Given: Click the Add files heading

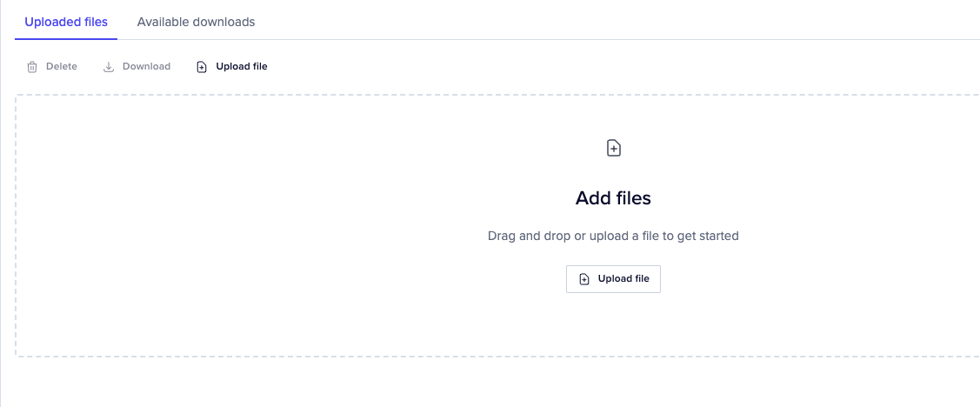Looking at the screenshot, I should point(613,198).
